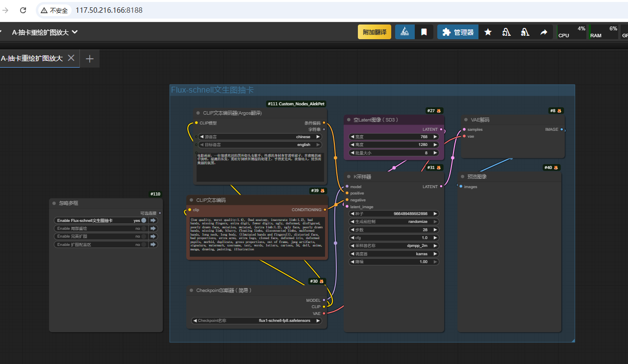Click the #27 node badge
628x364 pixels.
click(434, 111)
